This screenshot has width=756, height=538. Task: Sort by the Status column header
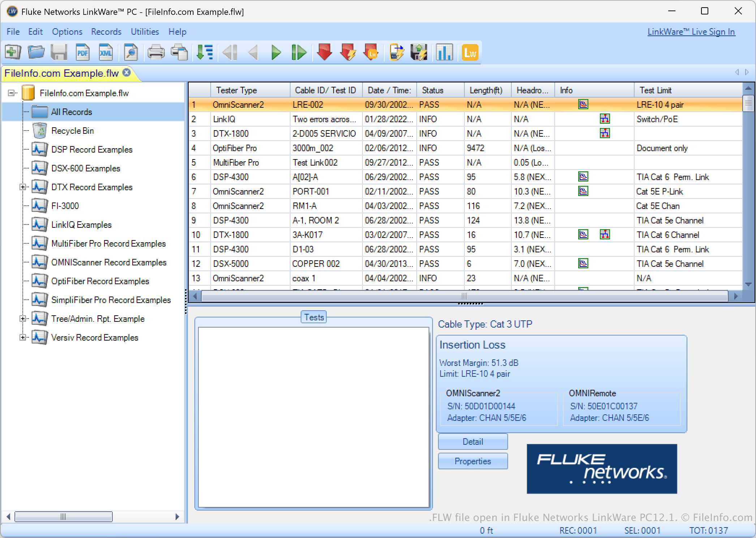440,90
